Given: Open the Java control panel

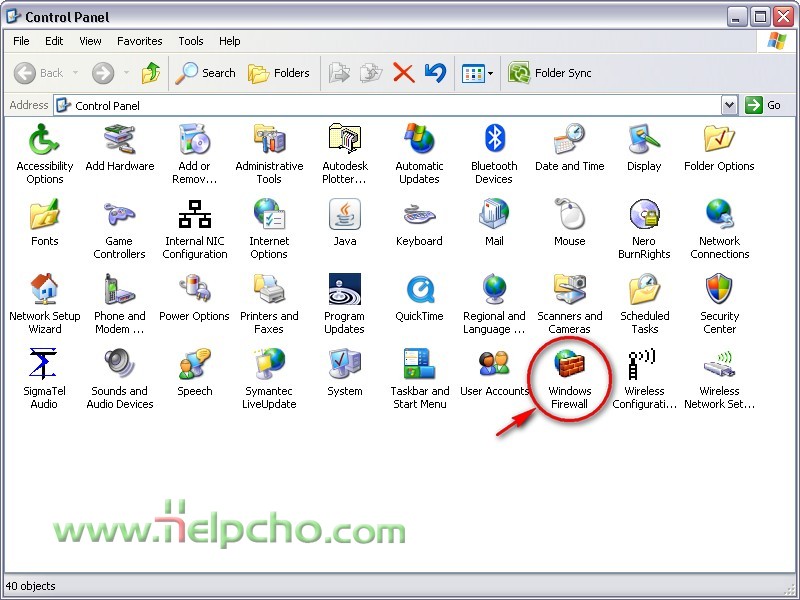Looking at the screenshot, I should [x=344, y=223].
